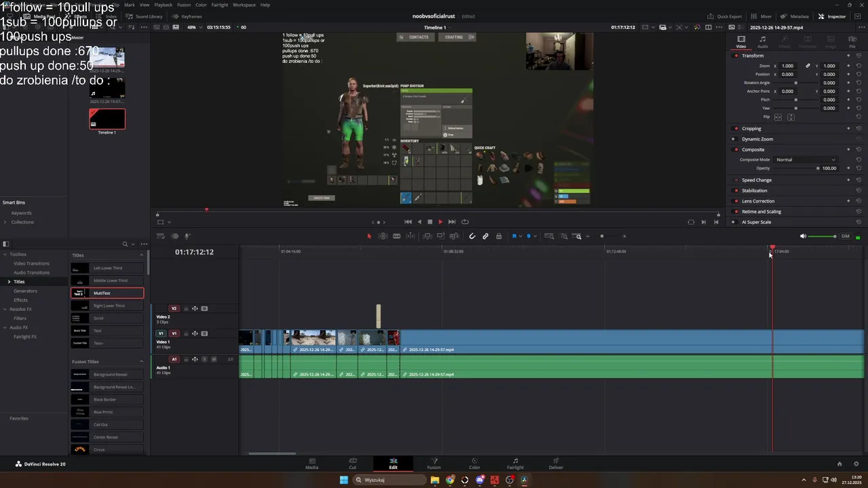
Task: Click the timeline zoom-in plus icon
Action: (625, 236)
